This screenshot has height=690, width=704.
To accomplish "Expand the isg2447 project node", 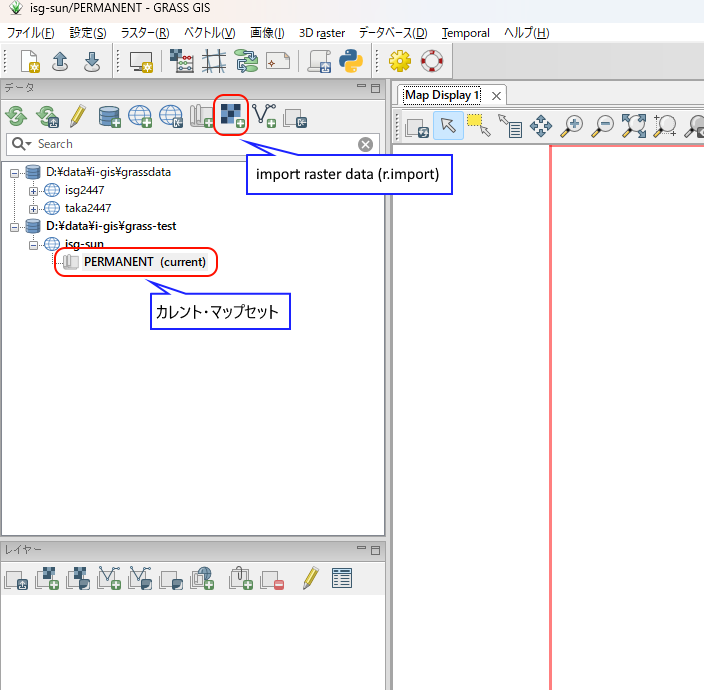I will click(33, 191).
